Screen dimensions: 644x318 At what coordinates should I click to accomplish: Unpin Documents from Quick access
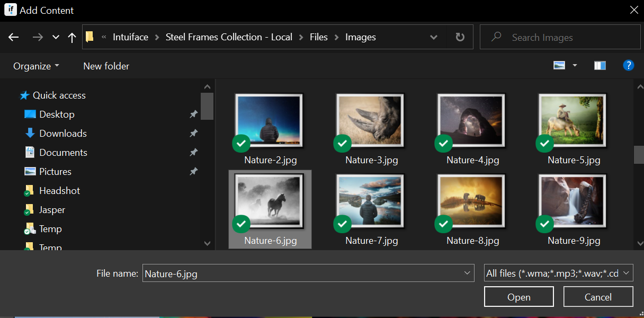[x=193, y=152]
